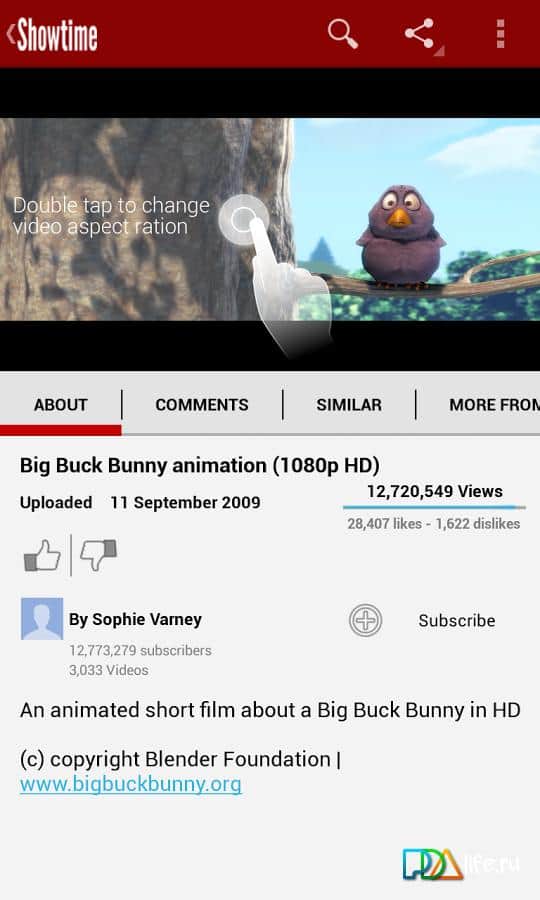Open search with the magnifier icon
The height and width of the screenshot is (900, 540).
[343, 34]
